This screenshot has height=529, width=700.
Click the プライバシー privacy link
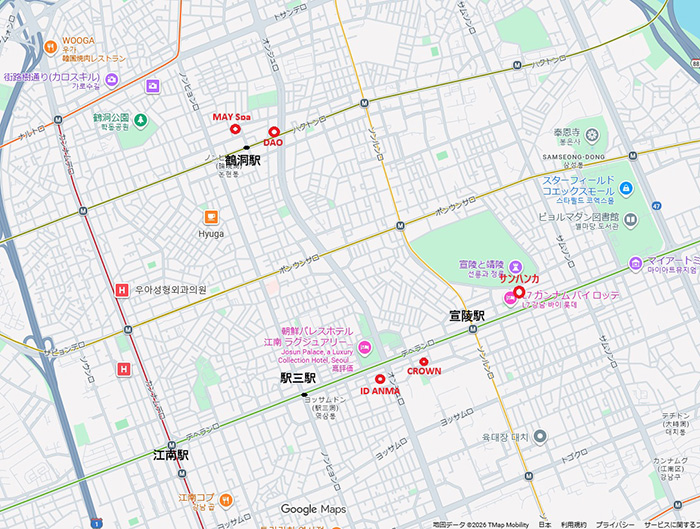(x=615, y=523)
